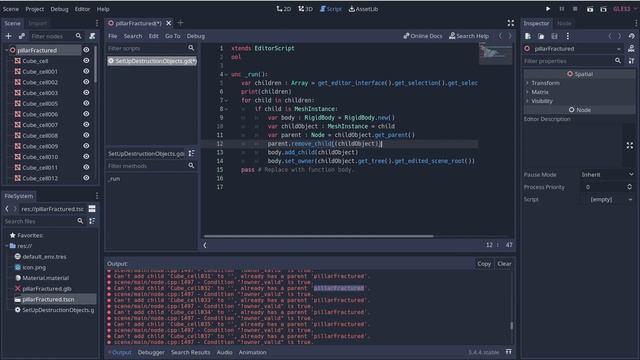Open the Project menu
Image resolution: width=640 pixels, height=360 pixels.
click(x=35, y=9)
